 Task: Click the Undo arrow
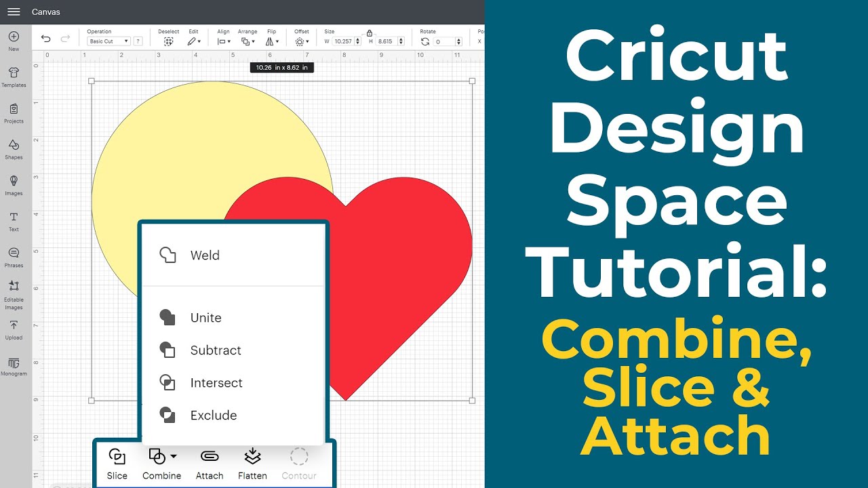click(45, 39)
